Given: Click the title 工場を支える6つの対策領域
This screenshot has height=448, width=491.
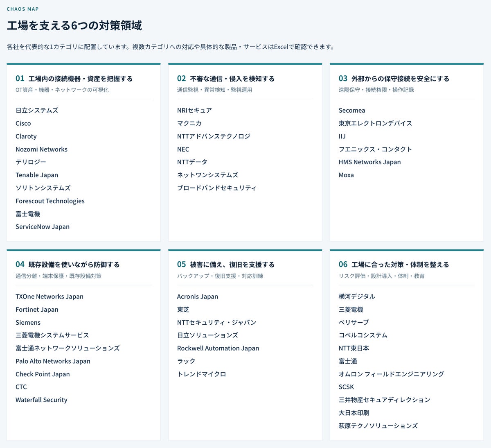Looking at the screenshot, I should click(x=74, y=26).
